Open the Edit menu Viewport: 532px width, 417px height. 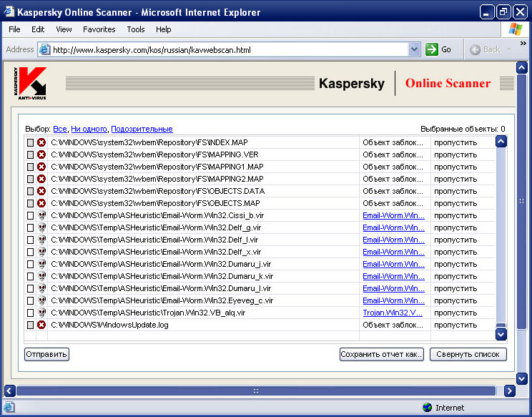click(x=38, y=29)
